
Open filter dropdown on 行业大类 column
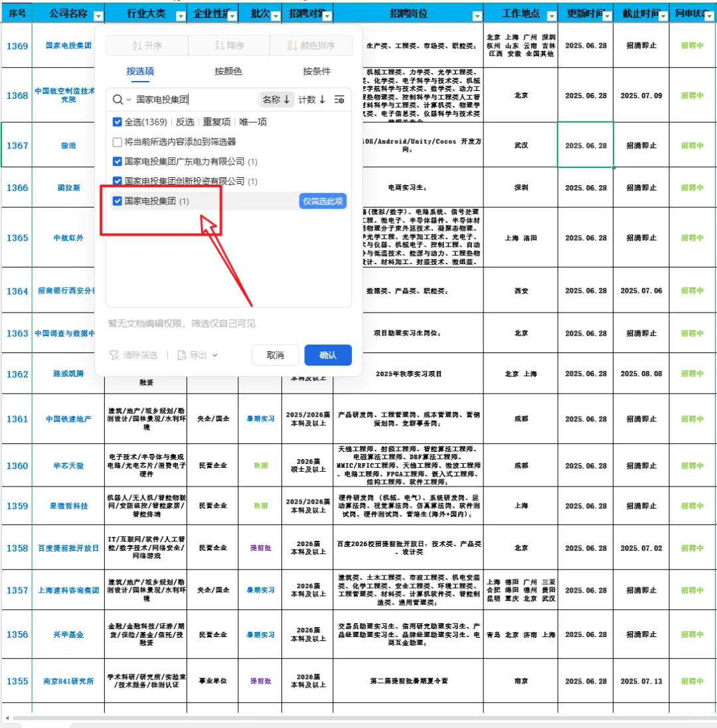[x=181, y=16]
